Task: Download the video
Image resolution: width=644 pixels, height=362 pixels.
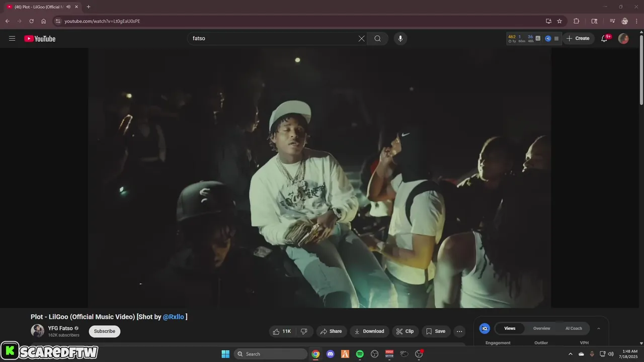Action: (x=369, y=331)
